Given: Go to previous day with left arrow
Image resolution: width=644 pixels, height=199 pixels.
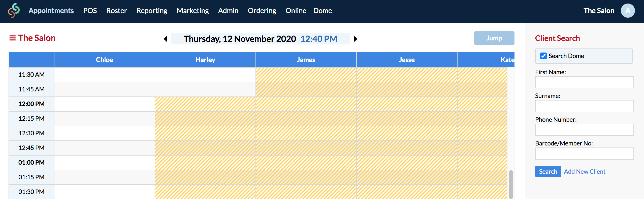Looking at the screenshot, I should click(166, 39).
